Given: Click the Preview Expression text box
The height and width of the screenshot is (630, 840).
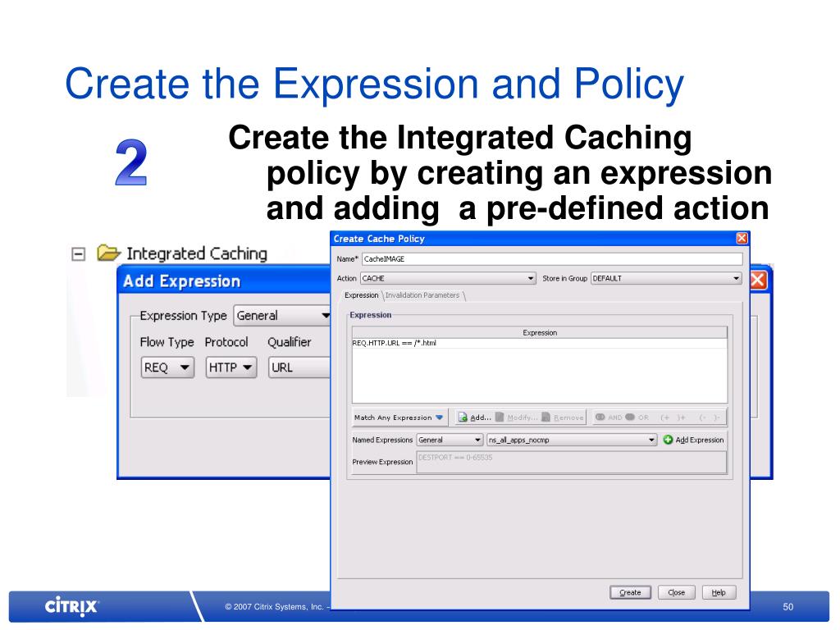Looking at the screenshot, I should pos(572,463).
